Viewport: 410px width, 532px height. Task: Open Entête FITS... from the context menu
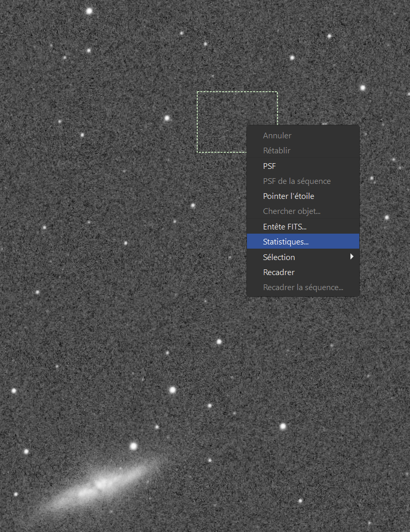303,226
